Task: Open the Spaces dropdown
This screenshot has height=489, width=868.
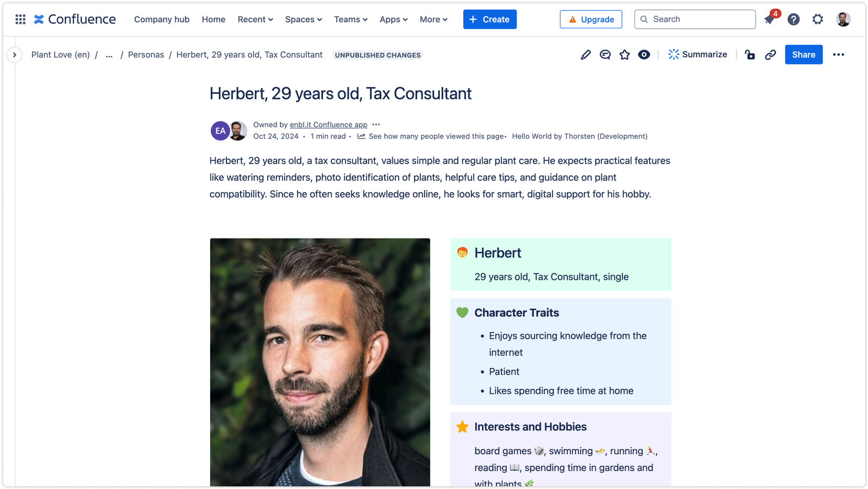Action: pos(304,20)
